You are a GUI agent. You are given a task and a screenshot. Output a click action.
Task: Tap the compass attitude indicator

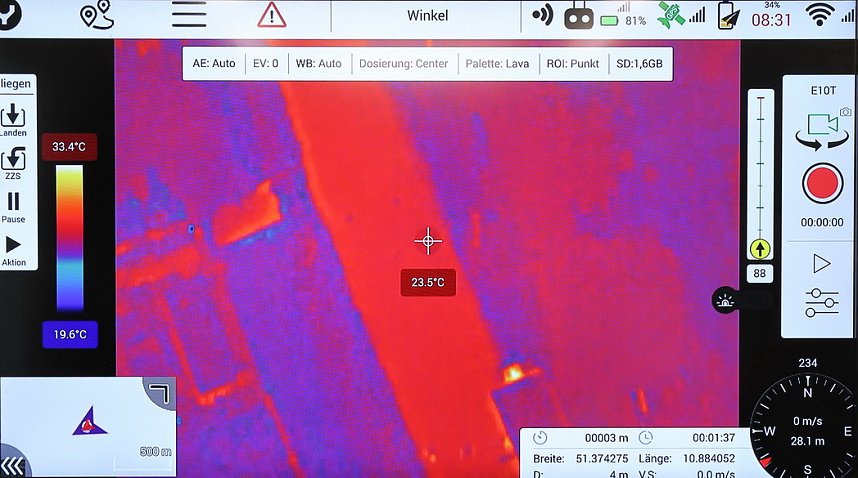click(x=808, y=429)
